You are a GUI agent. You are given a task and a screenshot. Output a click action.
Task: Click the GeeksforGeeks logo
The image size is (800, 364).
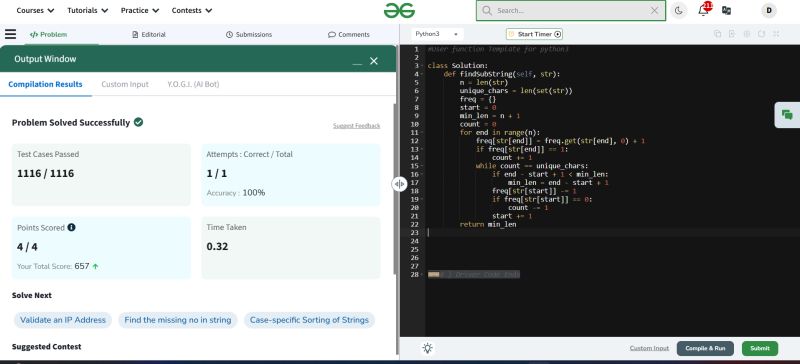tap(399, 10)
